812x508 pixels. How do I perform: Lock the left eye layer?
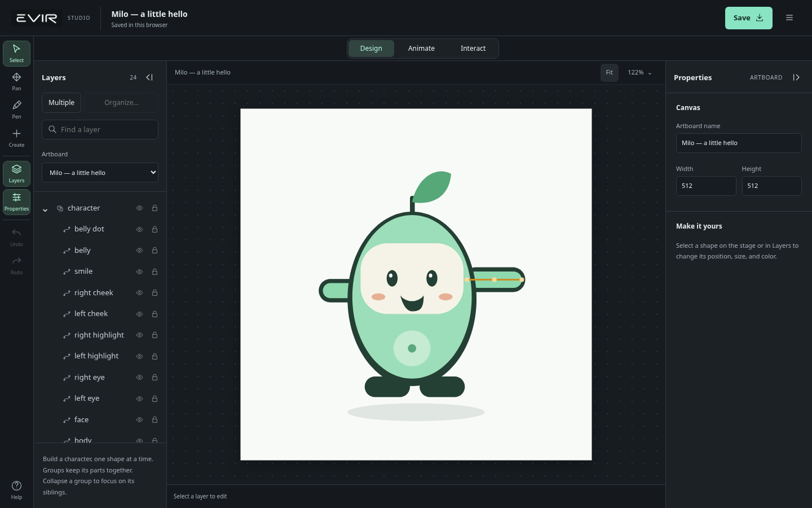pyautogui.click(x=155, y=398)
